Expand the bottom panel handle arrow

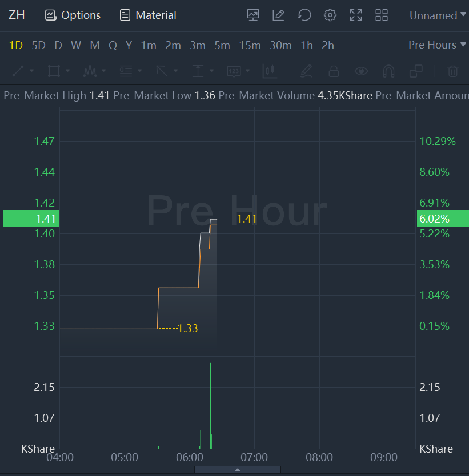(238, 470)
